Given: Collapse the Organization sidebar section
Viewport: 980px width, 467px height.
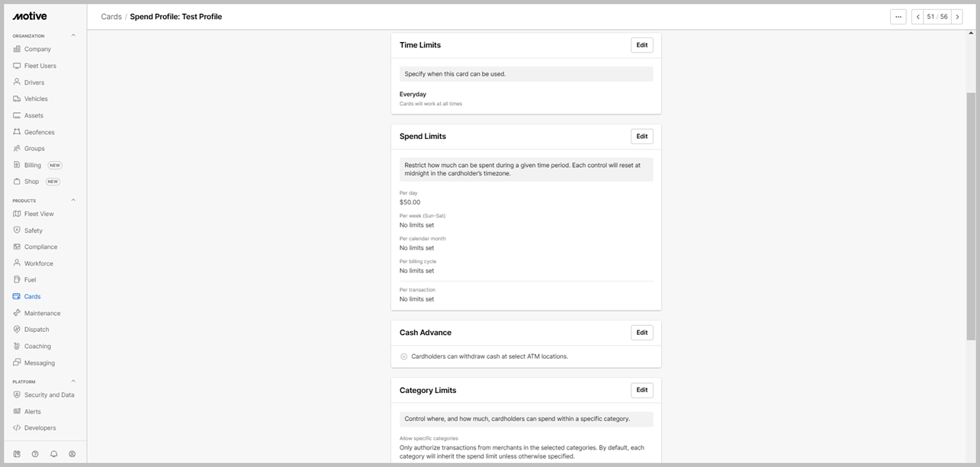Looking at the screenshot, I should click(73, 36).
